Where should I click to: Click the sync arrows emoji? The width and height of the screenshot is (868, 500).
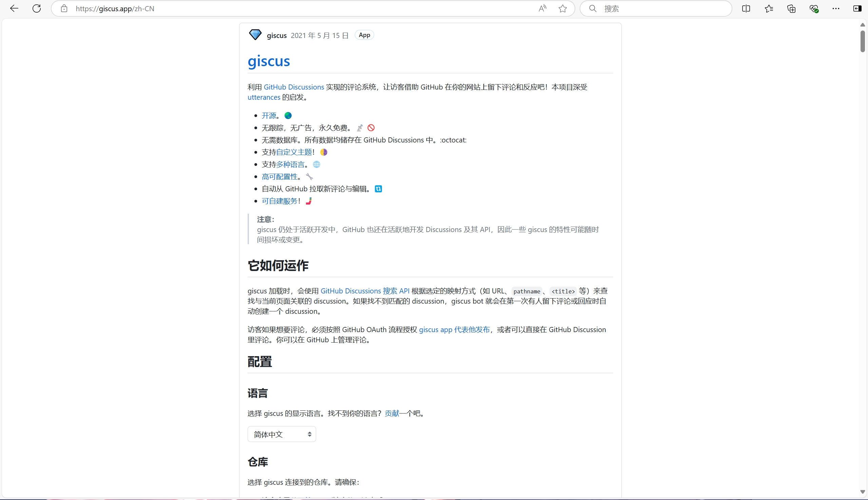(x=379, y=189)
